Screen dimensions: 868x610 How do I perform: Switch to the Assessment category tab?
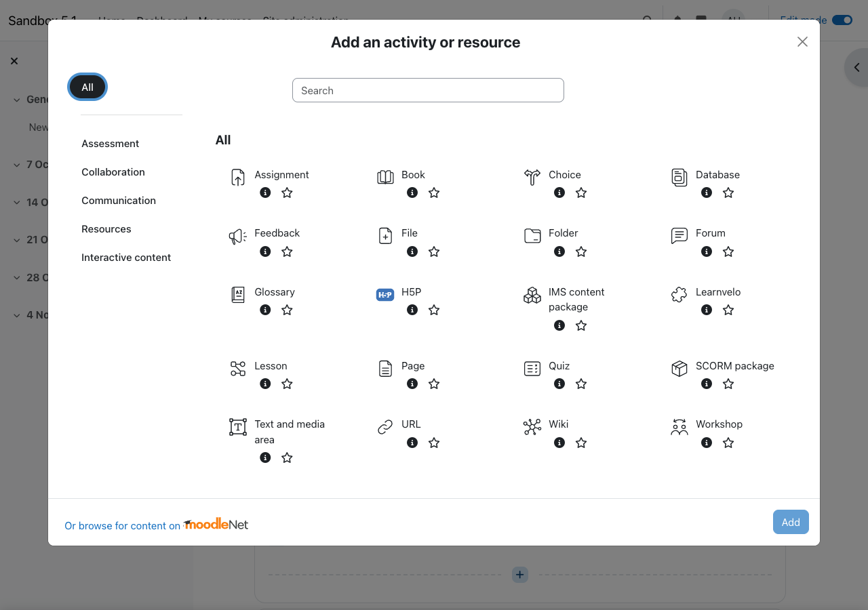coord(110,144)
